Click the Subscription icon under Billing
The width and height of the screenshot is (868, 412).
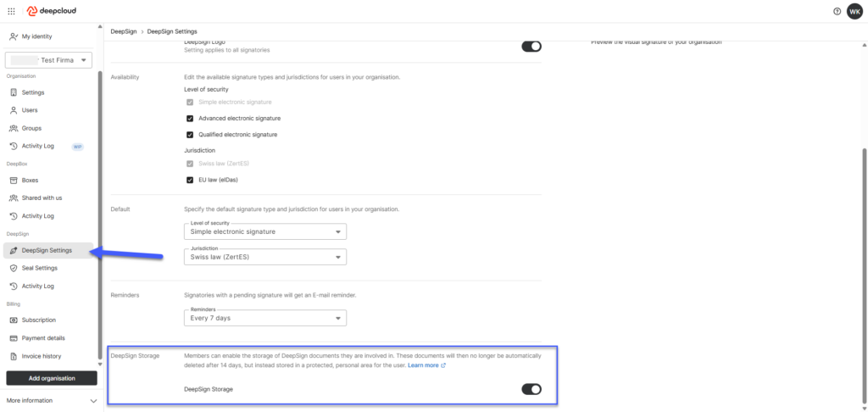click(14, 320)
